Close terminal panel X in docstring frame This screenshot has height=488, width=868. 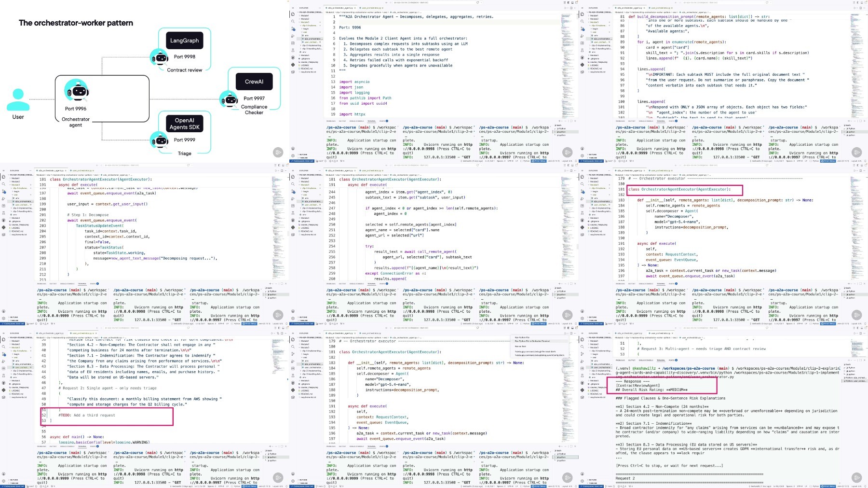(x=575, y=121)
